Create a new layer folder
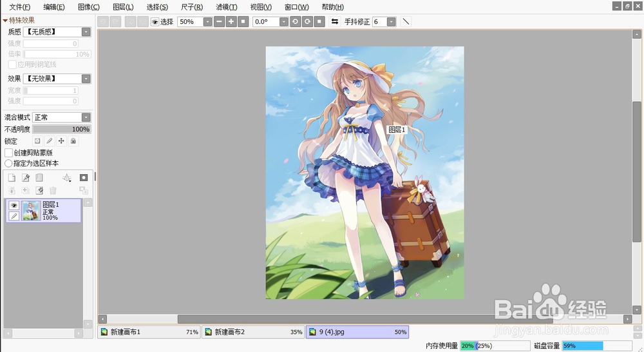The width and height of the screenshot is (644, 352). [x=39, y=178]
